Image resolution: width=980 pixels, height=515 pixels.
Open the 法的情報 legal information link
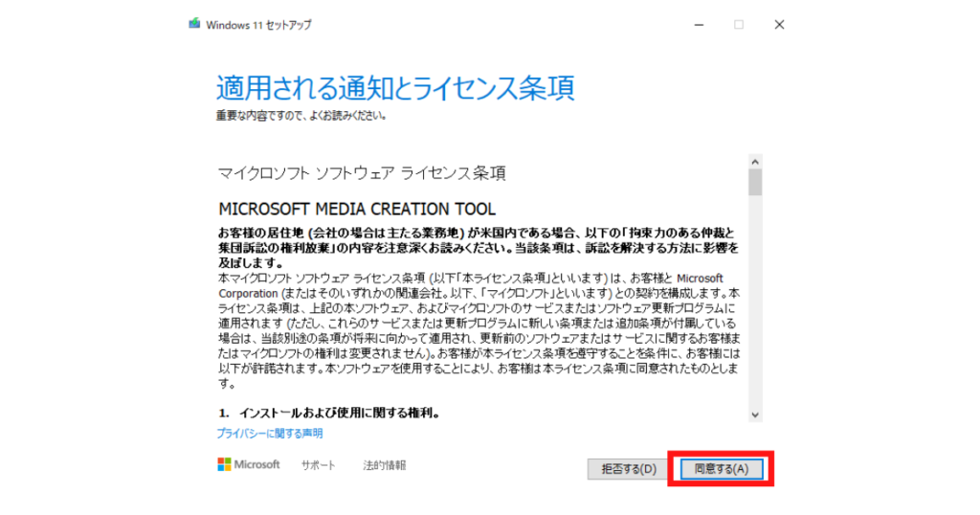tap(385, 465)
